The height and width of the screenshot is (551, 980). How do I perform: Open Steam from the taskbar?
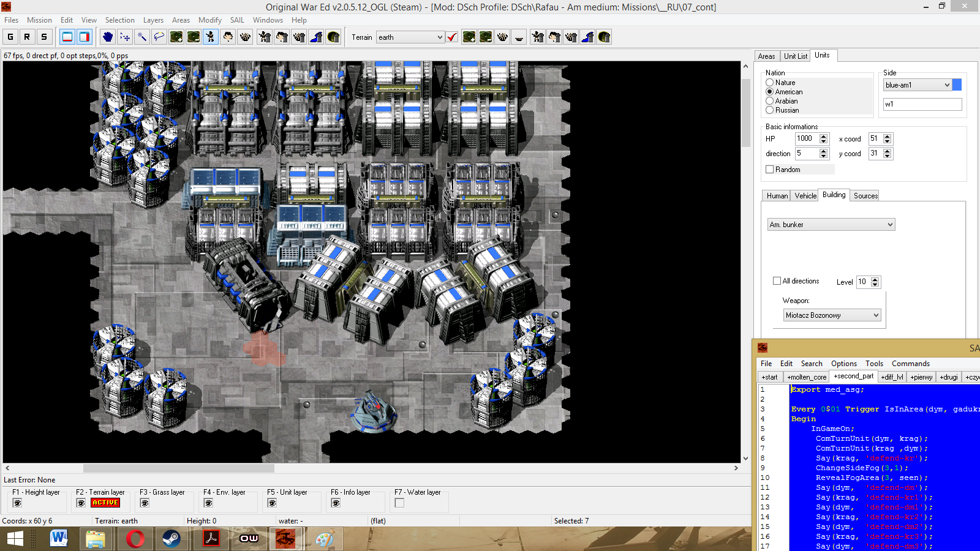(171, 539)
